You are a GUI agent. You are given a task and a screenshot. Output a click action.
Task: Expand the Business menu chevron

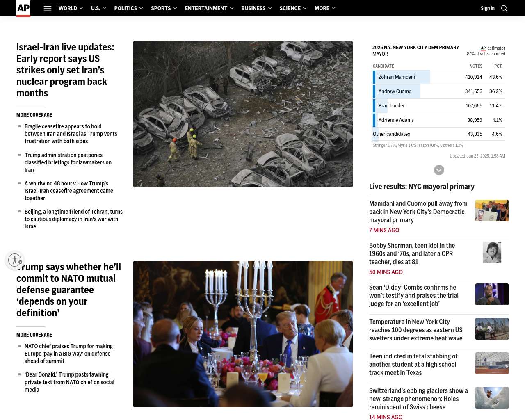(269, 8)
